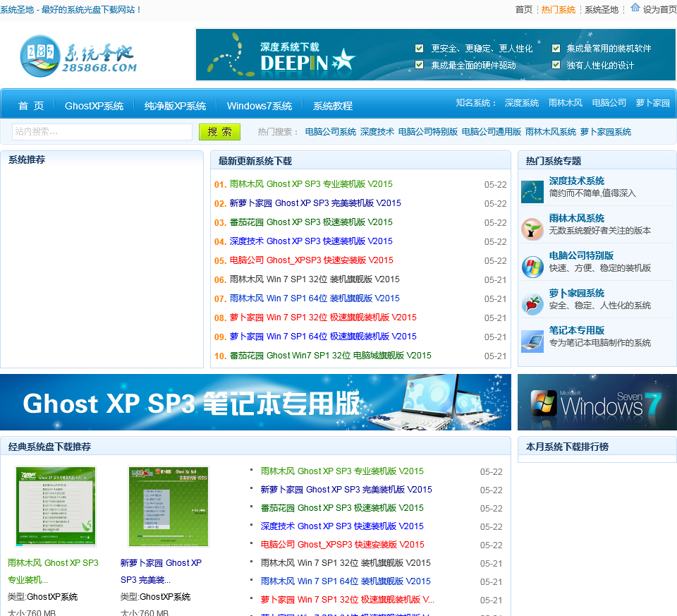Open the 电脑公司特别版 Windows logo icon
677x616 pixels.
pyautogui.click(x=532, y=267)
